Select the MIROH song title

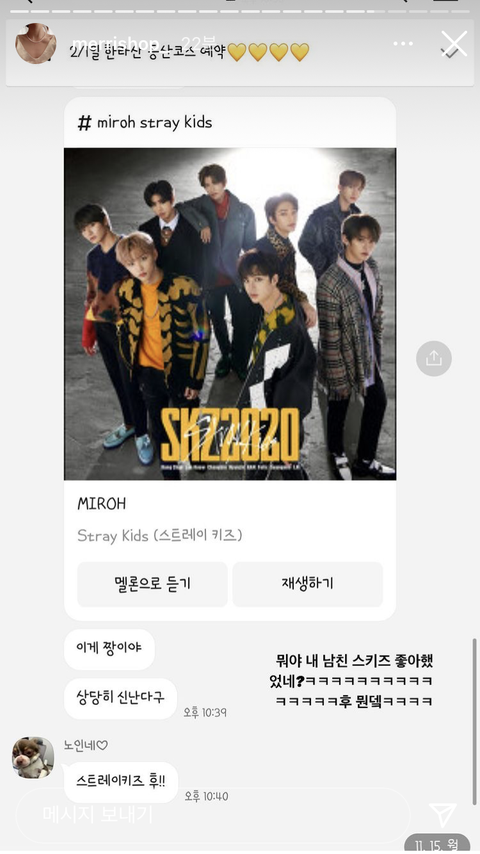pyautogui.click(x=102, y=504)
